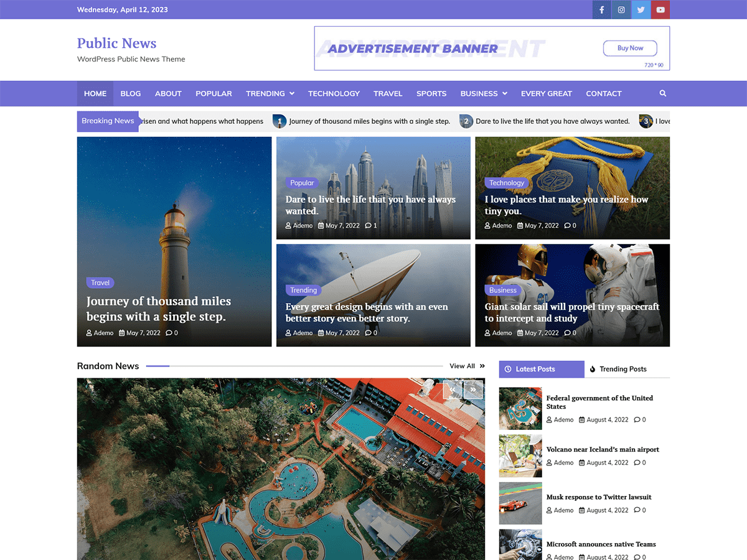Open the Facebook social icon

click(x=601, y=9)
